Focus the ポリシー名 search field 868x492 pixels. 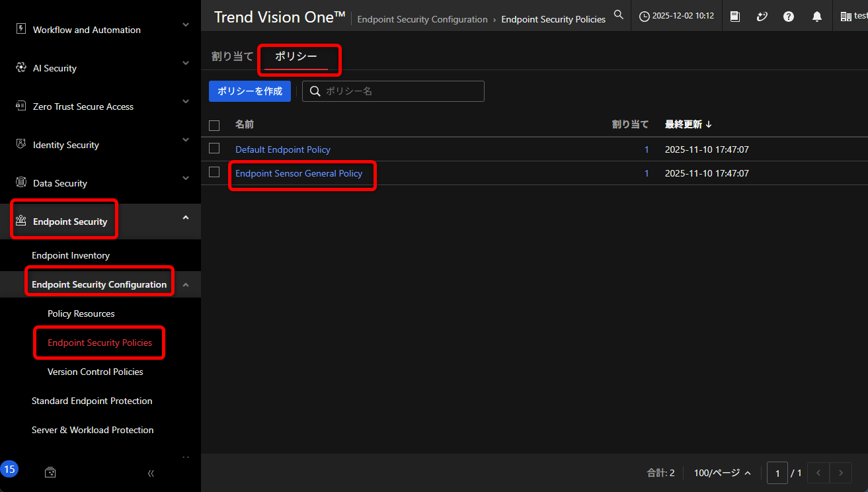[x=393, y=91]
